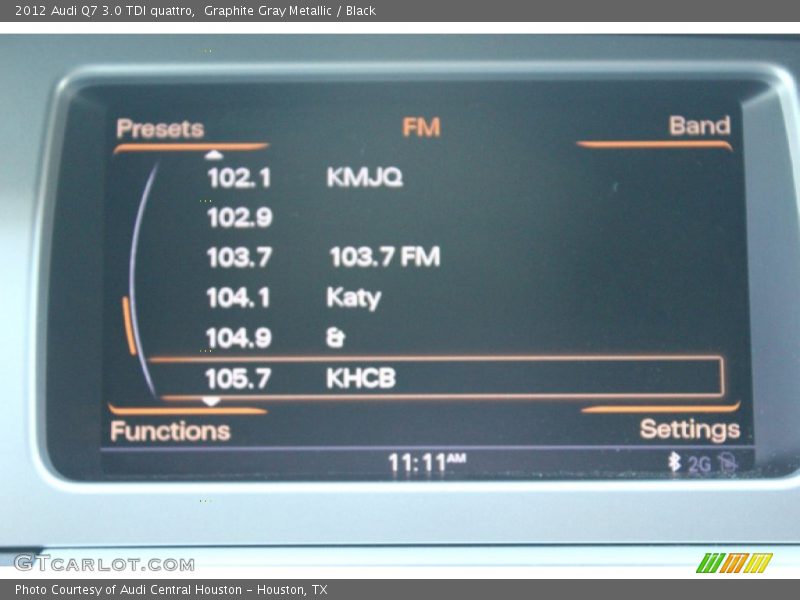800x600 pixels.
Task: Tap the 11:11 AM clock display
Action: coord(426,463)
